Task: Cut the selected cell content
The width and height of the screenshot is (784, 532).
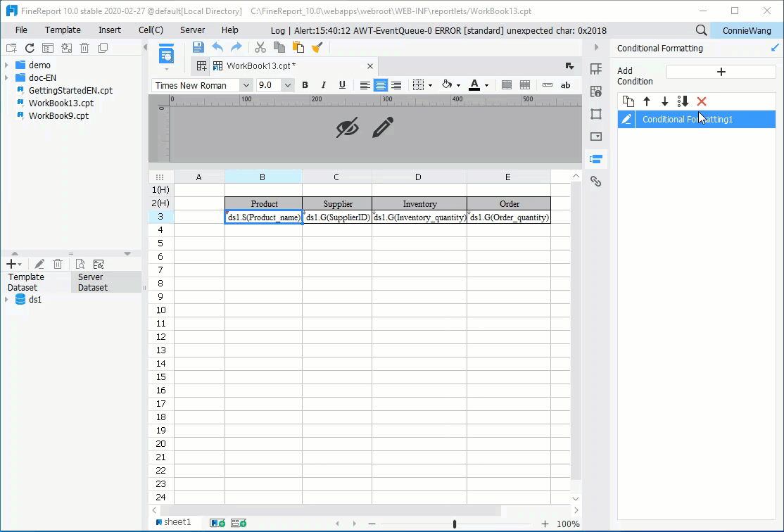Action: (260, 48)
